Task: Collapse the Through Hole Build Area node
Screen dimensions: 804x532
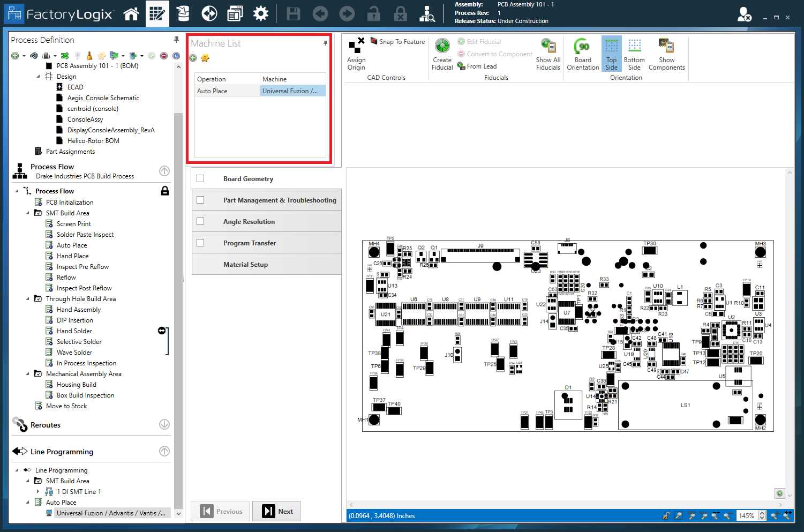Action: [28, 299]
